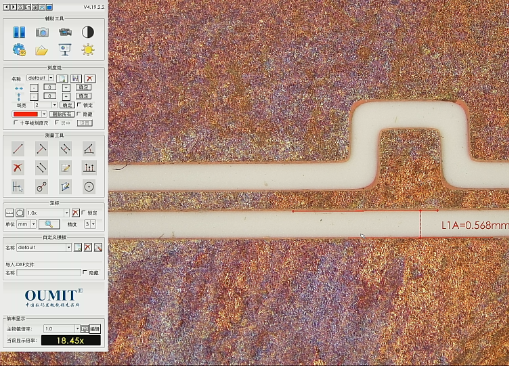509x366 pixels.
Task: Capture snapshot with the camera icon
Action: pyautogui.click(x=42, y=32)
